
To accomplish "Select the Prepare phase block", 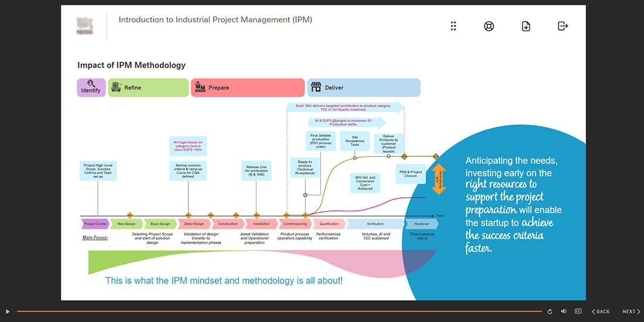I will click(247, 88).
